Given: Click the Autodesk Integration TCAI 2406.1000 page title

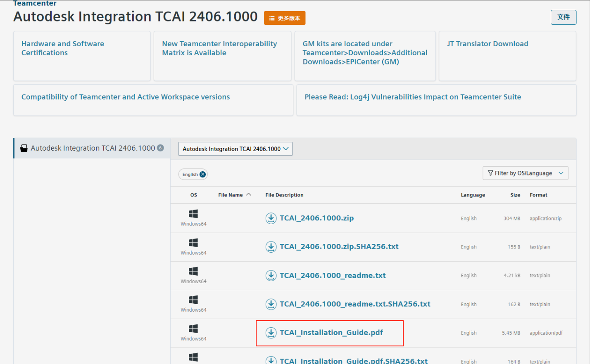Looking at the screenshot, I should click(x=136, y=17).
